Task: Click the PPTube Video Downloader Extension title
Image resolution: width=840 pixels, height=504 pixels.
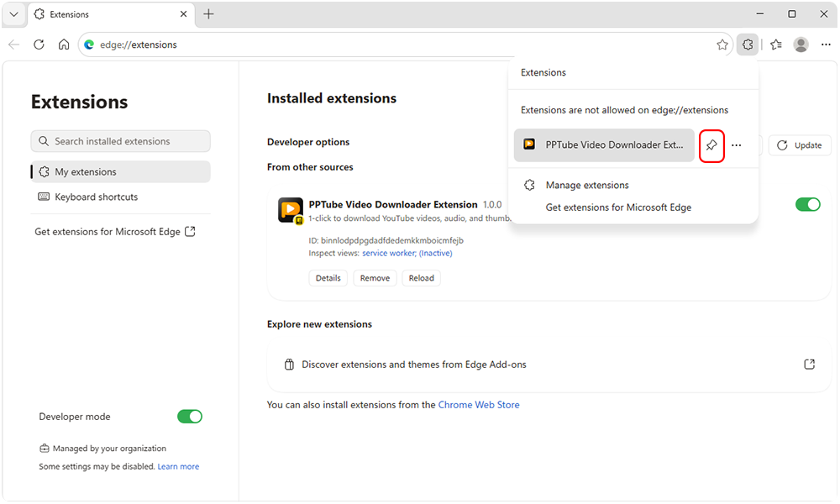Action: [392, 205]
